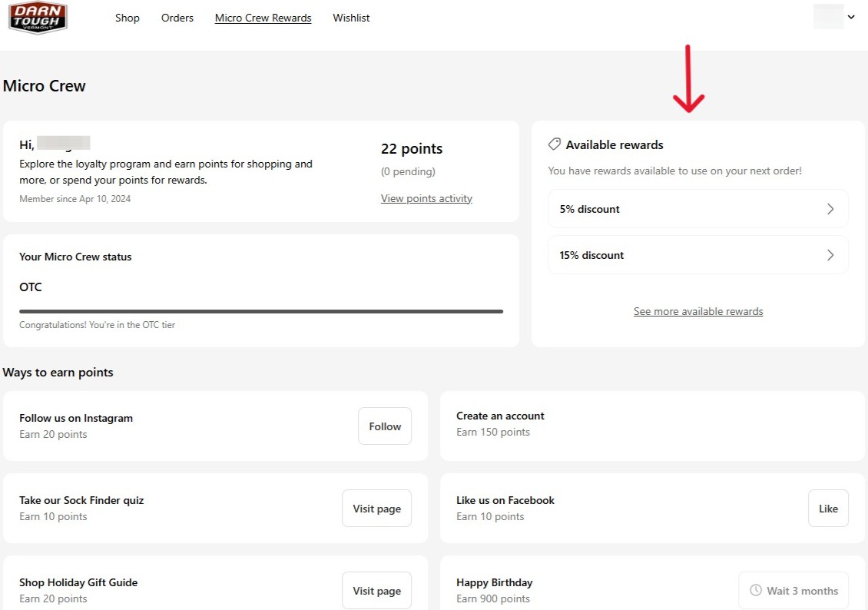Select the 15% discount reward text
868x610 pixels.
[x=591, y=254]
